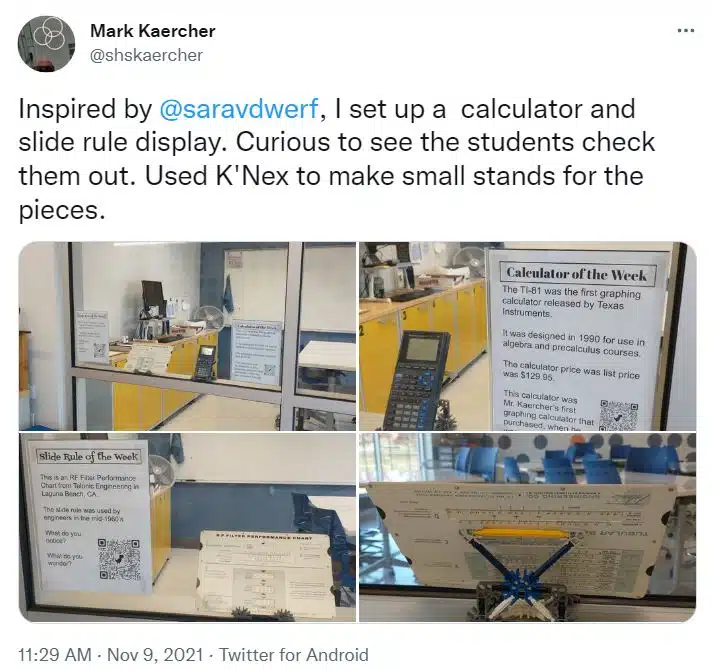The width and height of the screenshot is (713, 670).
Task: Open the @shskaercher handle link
Action: (146, 55)
